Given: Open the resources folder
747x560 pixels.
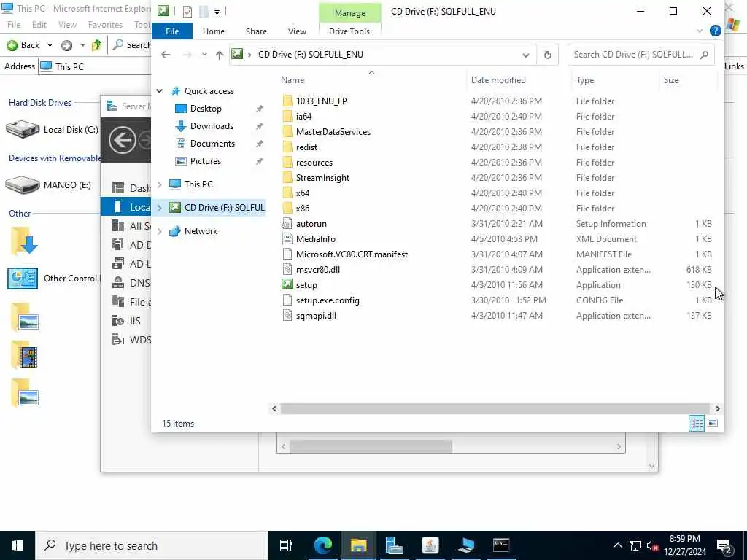Looking at the screenshot, I should 314,163.
